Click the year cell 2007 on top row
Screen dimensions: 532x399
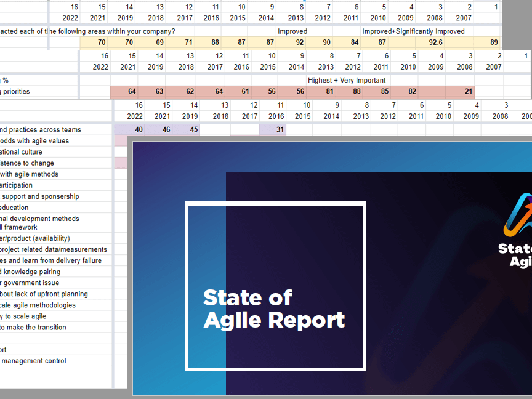pos(463,18)
